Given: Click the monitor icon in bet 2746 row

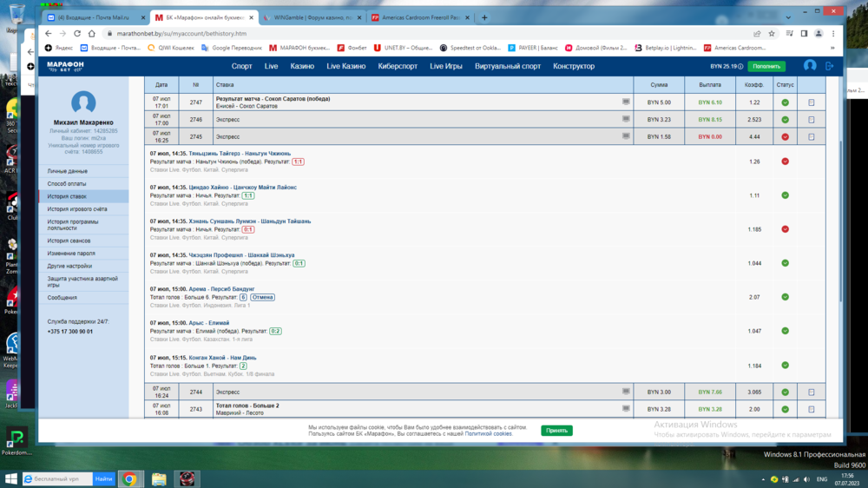Looking at the screenshot, I should point(626,119).
